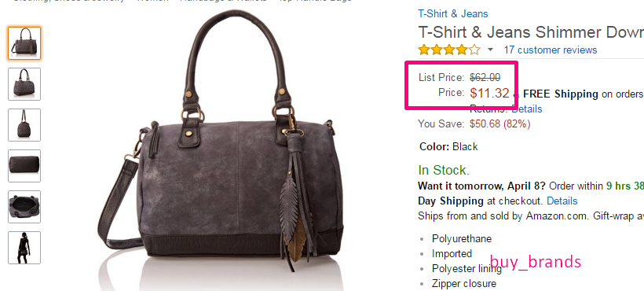This screenshot has width=644, height=291.
Task: Select the first front-view bag thumbnail
Action: click(24, 43)
